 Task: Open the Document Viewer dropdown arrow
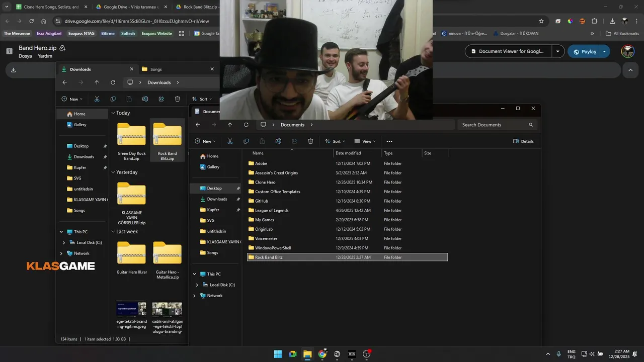pos(557,51)
